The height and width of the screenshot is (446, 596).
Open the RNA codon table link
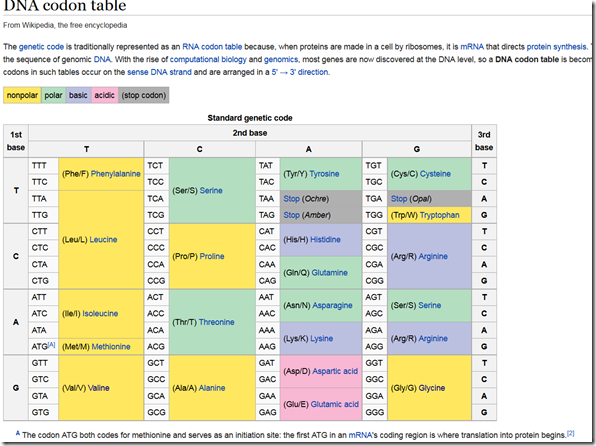tap(212, 47)
